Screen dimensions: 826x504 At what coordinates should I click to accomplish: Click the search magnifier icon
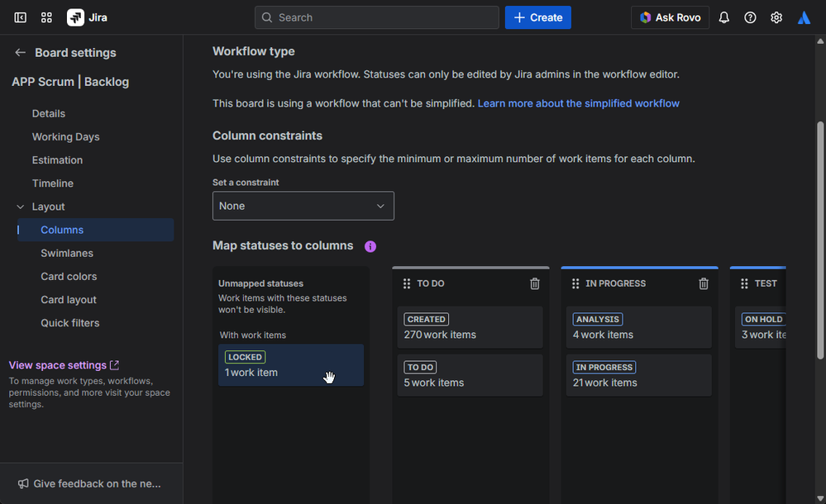(267, 18)
